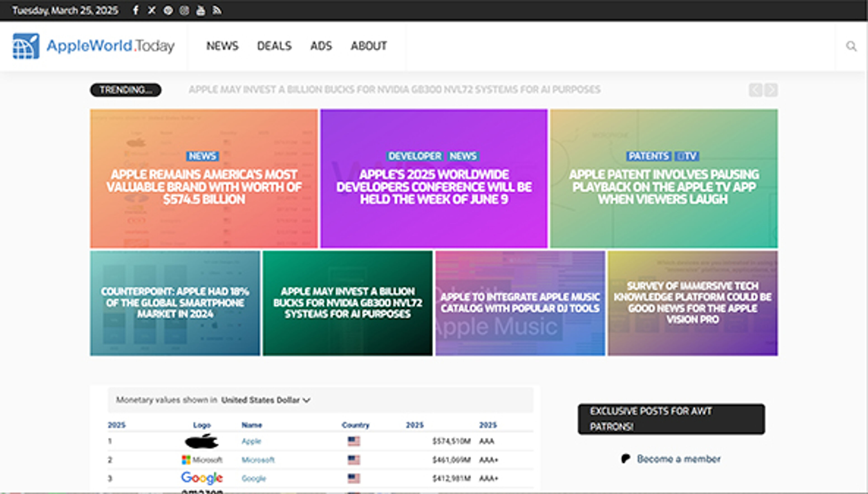Select the About navigation item

click(368, 46)
